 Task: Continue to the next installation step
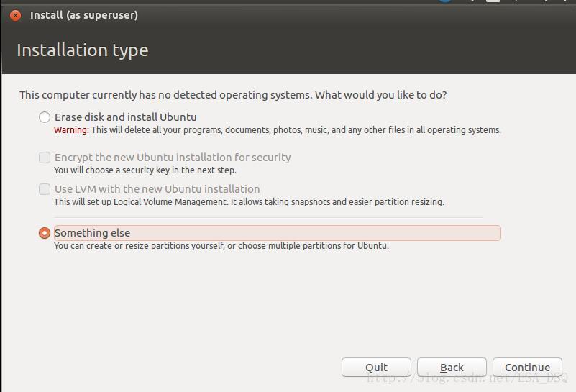(528, 367)
